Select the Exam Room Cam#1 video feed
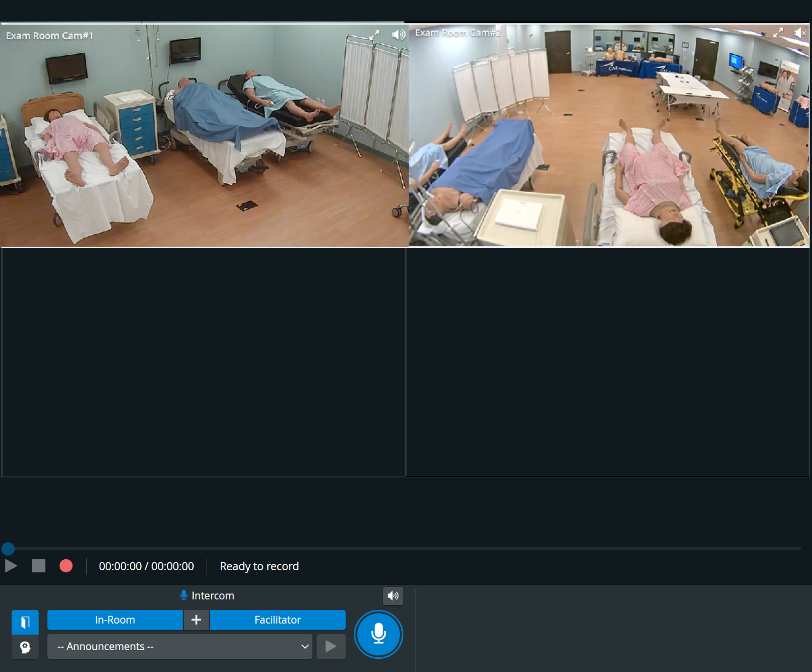This screenshot has width=812, height=672. [204, 135]
